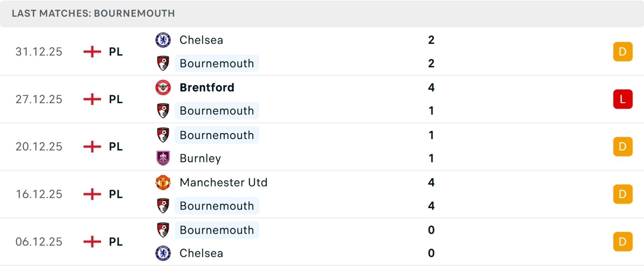Image resolution: width=644 pixels, height=266 pixels.
Task: Click the D badge for the goalless Chelsea match
Action: click(x=623, y=241)
